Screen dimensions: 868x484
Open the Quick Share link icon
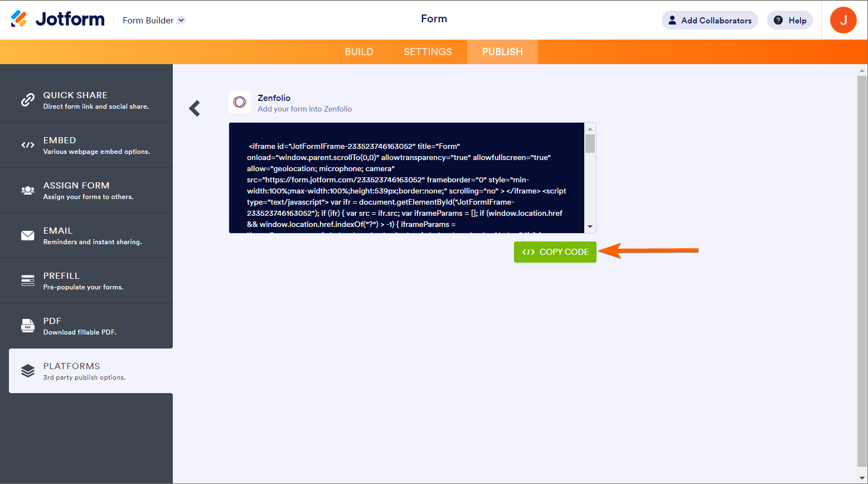pos(28,100)
